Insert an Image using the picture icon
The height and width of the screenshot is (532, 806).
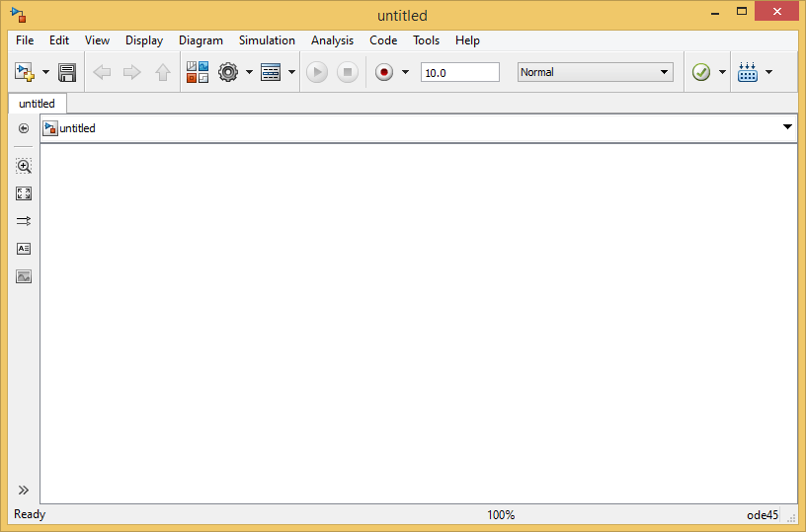[24, 276]
